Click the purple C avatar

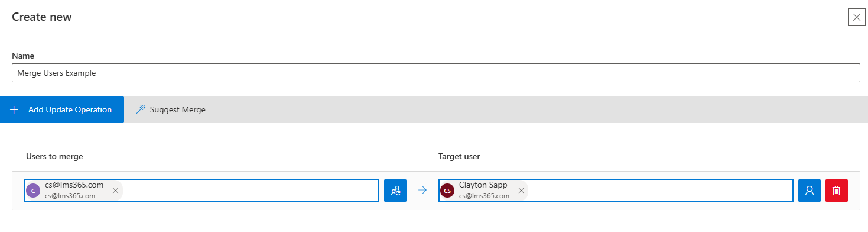(x=34, y=191)
